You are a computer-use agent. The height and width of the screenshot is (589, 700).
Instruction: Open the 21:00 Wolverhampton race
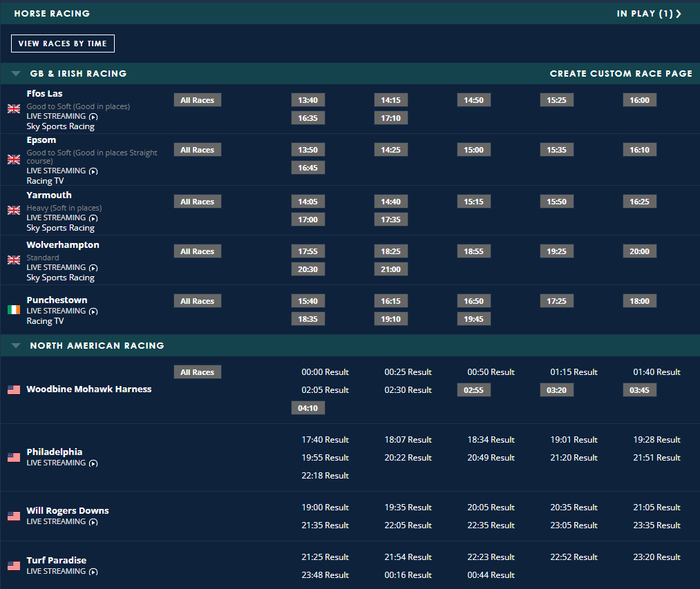pyautogui.click(x=390, y=269)
